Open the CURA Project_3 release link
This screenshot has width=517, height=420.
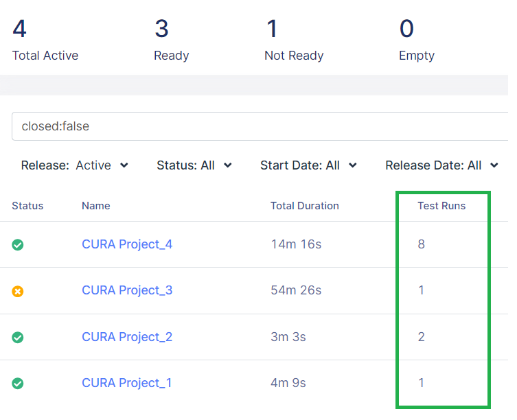127,290
